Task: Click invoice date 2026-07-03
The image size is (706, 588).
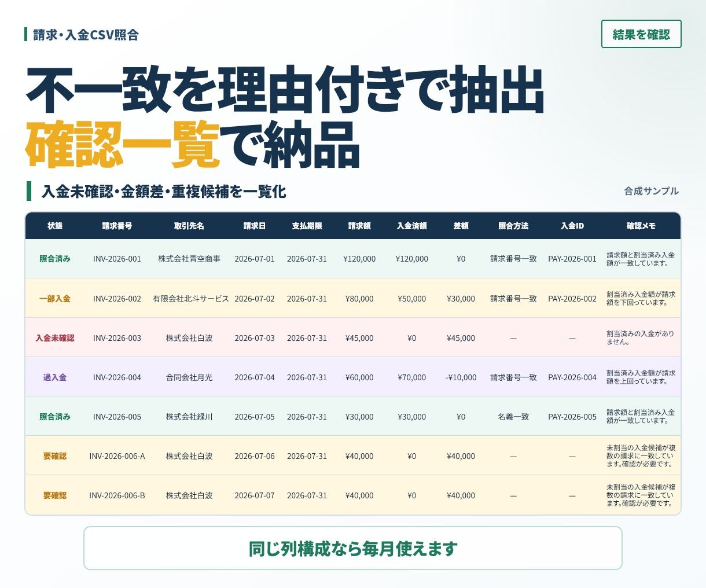Action: tap(255, 338)
